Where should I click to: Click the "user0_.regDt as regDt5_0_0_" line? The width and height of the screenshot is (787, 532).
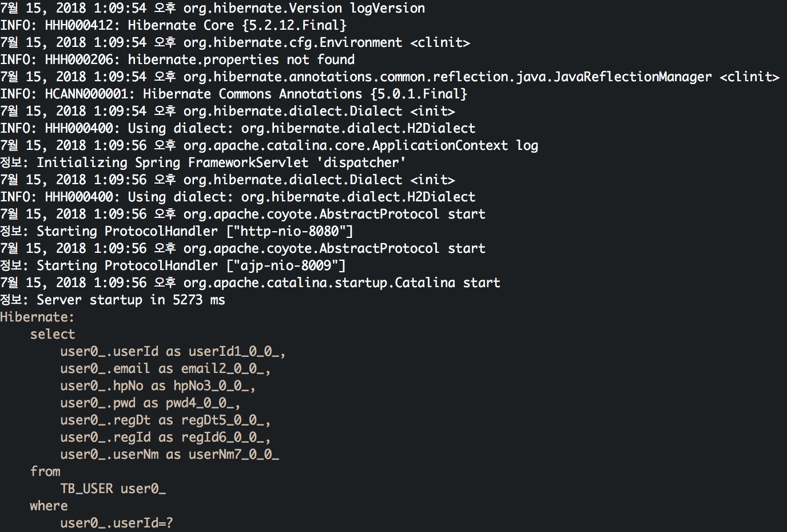coord(165,420)
